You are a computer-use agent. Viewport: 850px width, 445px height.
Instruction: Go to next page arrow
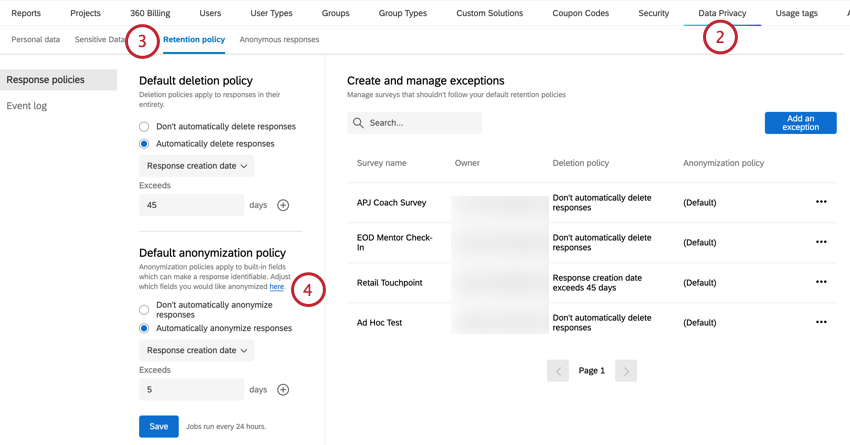[626, 371]
